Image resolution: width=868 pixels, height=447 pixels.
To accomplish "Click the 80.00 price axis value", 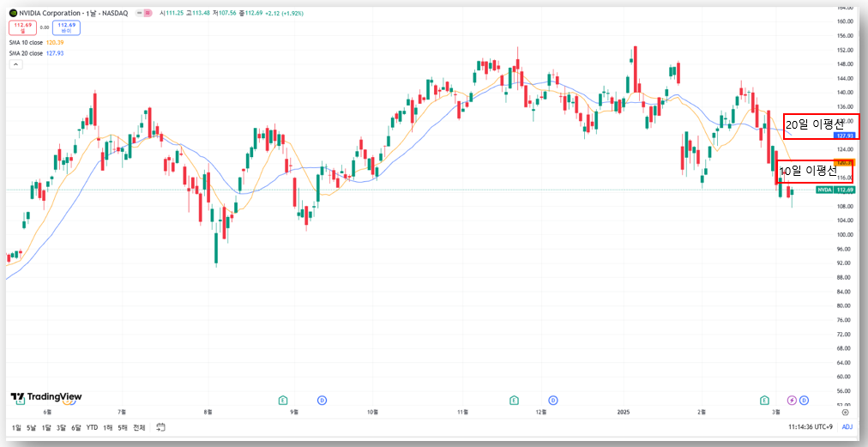I will 844,305.
